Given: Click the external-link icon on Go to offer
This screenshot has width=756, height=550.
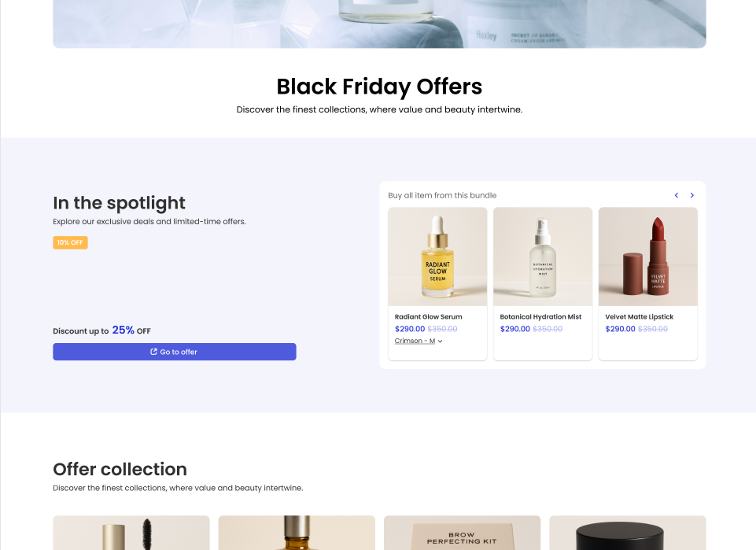Looking at the screenshot, I should tap(154, 352).
